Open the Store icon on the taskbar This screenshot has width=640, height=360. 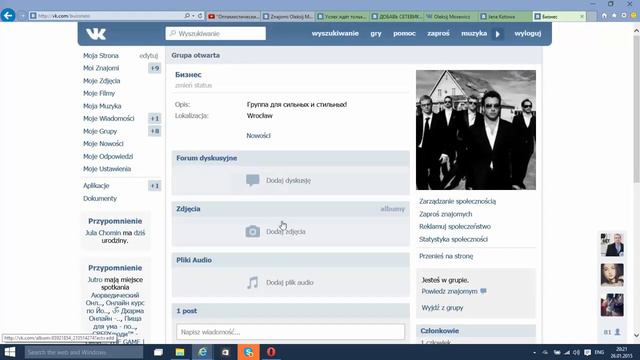pos(225,352)
